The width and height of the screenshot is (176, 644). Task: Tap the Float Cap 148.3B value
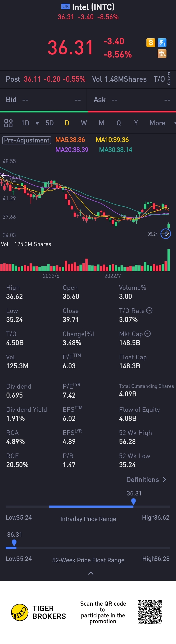click(x=130, y=366)
